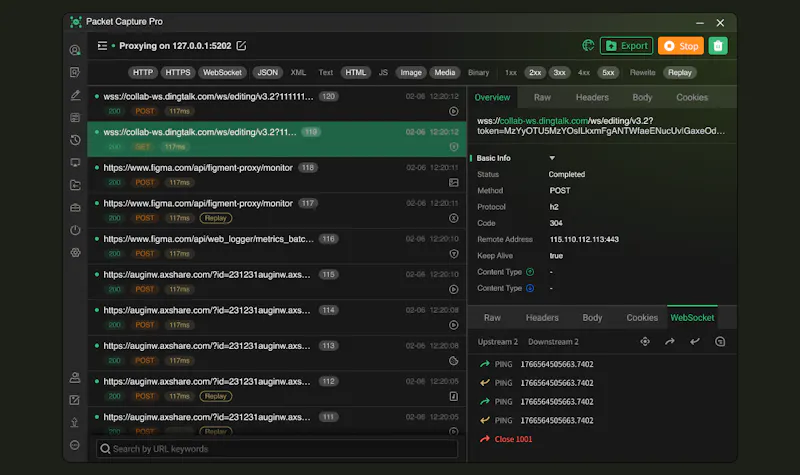
Task: Click Replay badge on request 112
Action: tap(215, 396)
